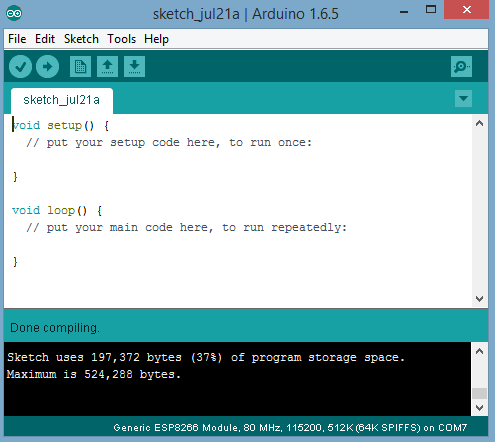
Task: Click editor scrollbar up arrow
Action: click(480, 124)
